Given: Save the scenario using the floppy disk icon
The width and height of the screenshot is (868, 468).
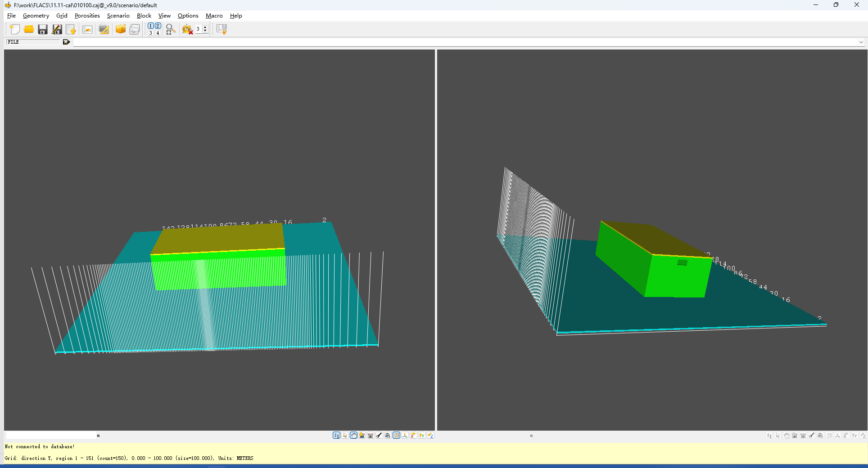Looking at the screenshot, I should click(43, 29).
